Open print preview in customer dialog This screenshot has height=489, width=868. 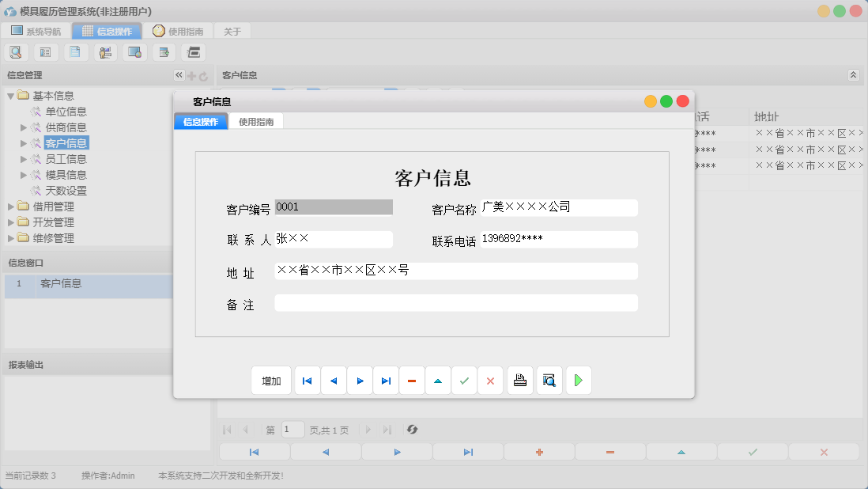tap(549, 381)
